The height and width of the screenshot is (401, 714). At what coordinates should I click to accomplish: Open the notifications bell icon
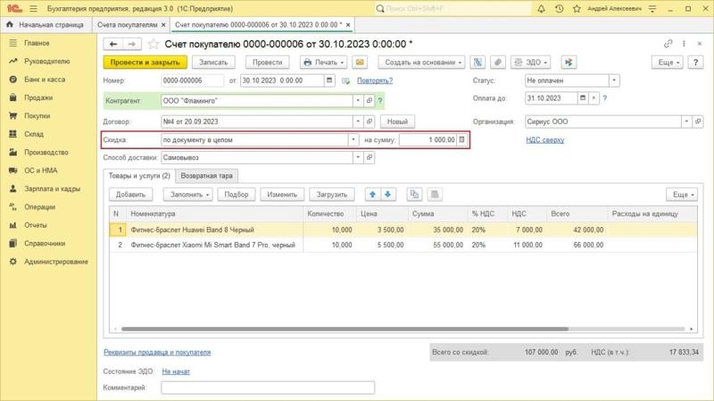[x=541, y=9]
